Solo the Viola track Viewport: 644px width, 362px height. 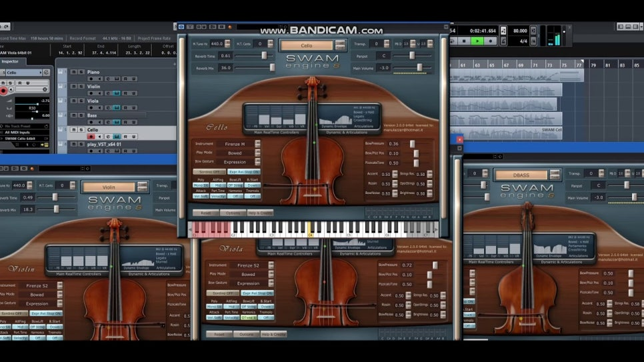click(x=81, y=101)
